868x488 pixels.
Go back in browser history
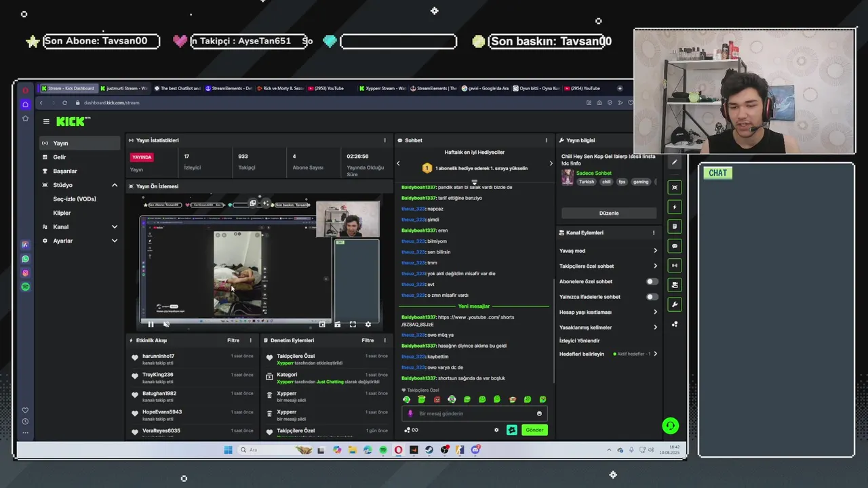tap(41, 102)
